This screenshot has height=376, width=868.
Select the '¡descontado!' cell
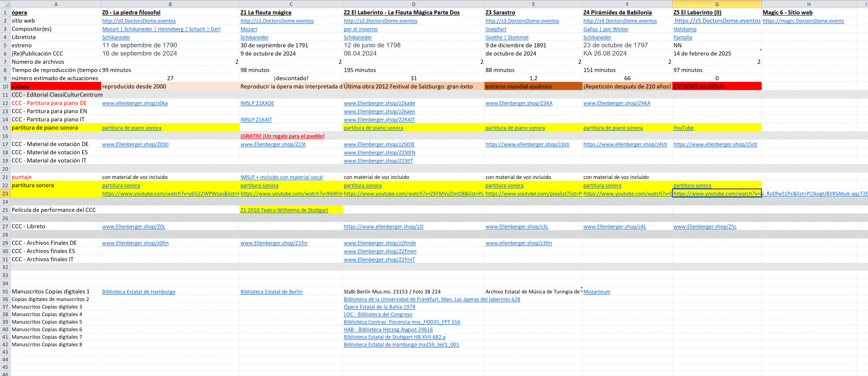tap(291, 79)
